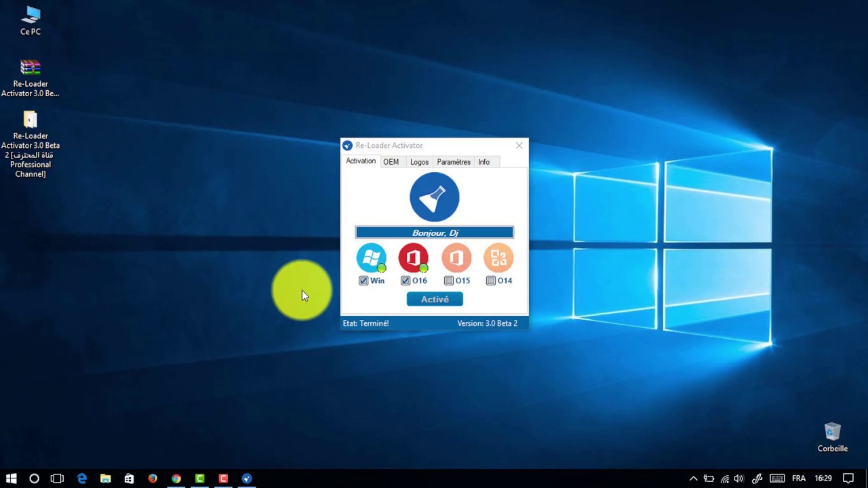Launch Microsoft Edge from taskbar
This screenshot has width=868, height=488.
click(82, 479)
